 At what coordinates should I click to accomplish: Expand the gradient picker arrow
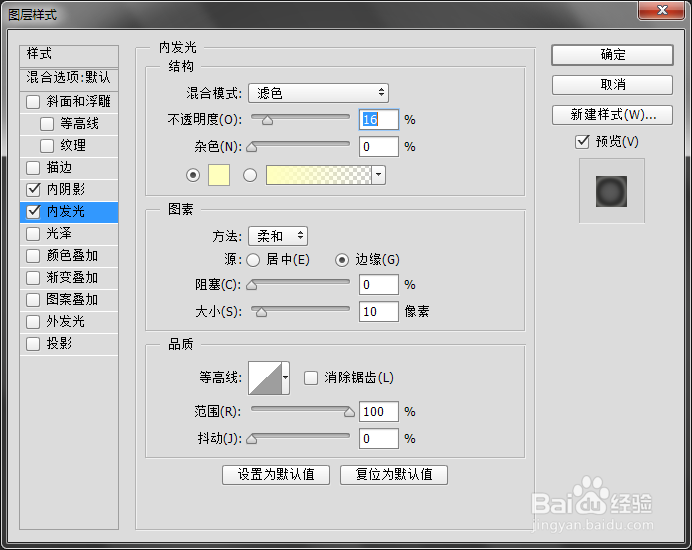378,175
